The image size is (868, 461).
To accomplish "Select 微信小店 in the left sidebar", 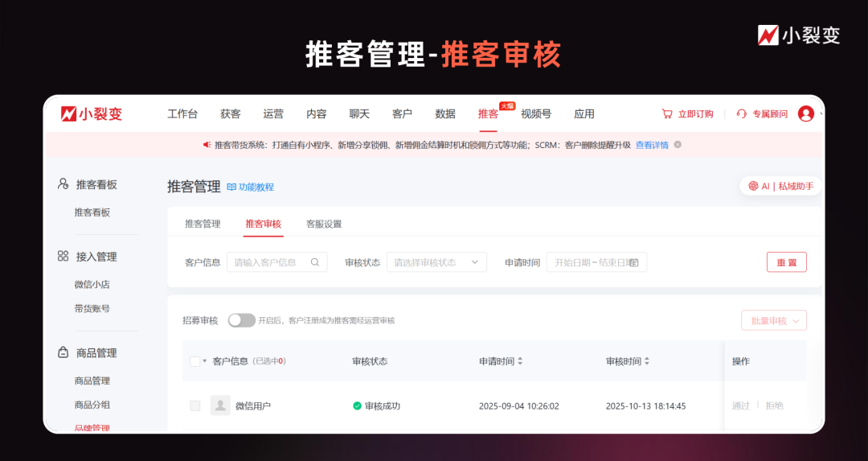I will point(92,284).
